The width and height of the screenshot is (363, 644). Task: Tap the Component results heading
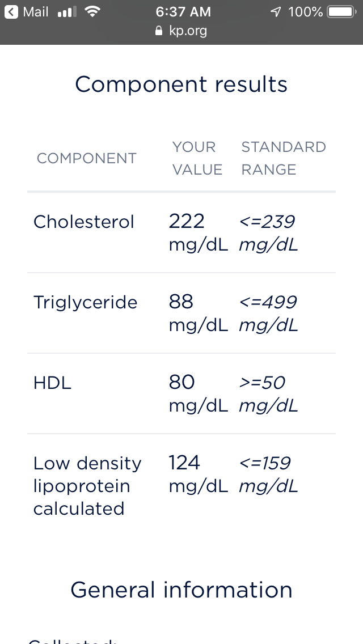pyautogui.click(x=181, y=84)
